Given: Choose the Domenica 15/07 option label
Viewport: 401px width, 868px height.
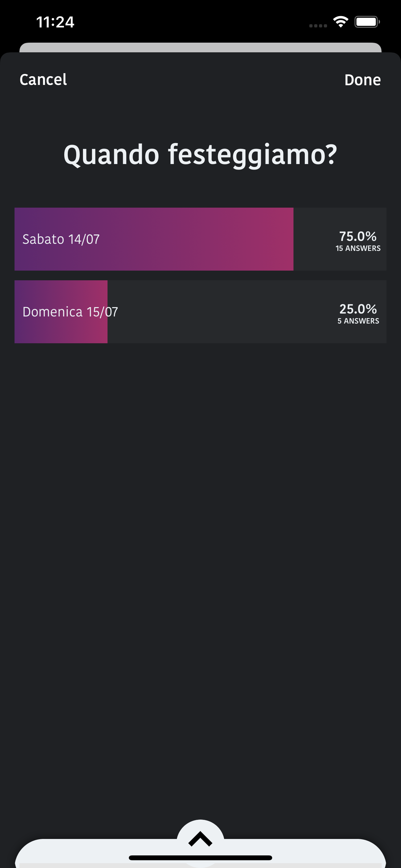Looking at the screenshot, I should tap(70, 312).
